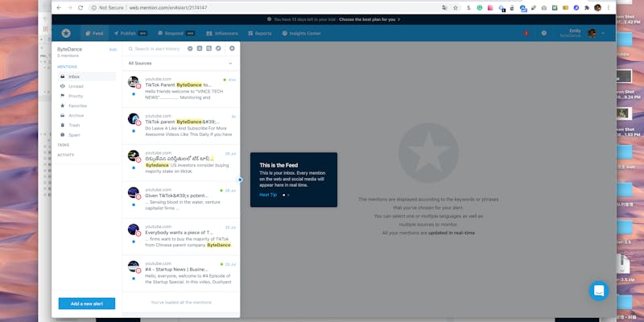Open the Respond tab
Screen dimensions: 644x322
(x=176, y=33)
